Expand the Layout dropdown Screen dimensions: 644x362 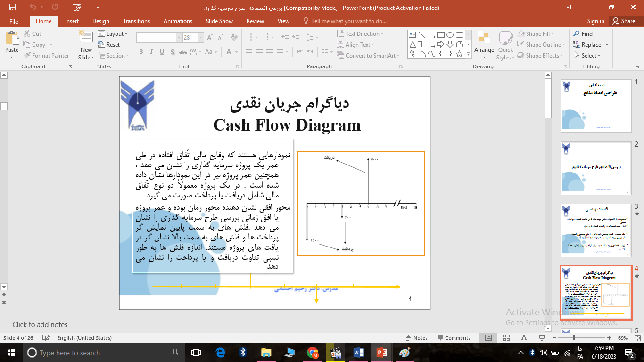[x=114, y=34]
